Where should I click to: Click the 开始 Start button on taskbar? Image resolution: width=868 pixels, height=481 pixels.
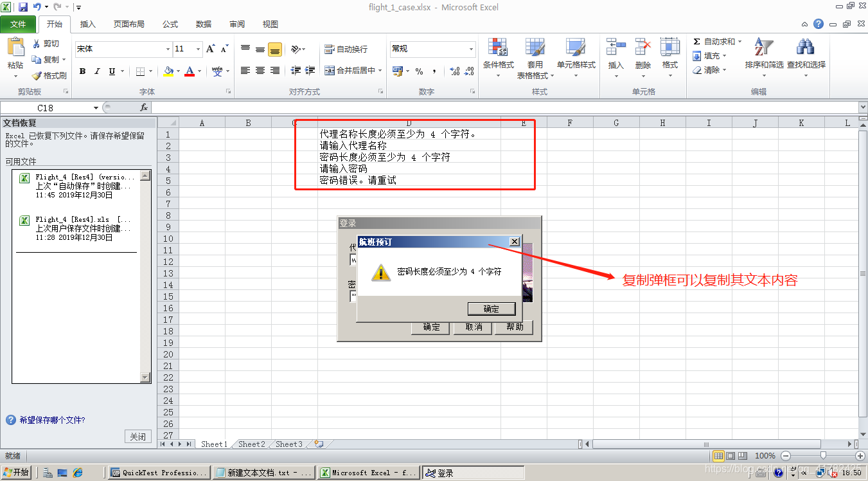(17, 473)
